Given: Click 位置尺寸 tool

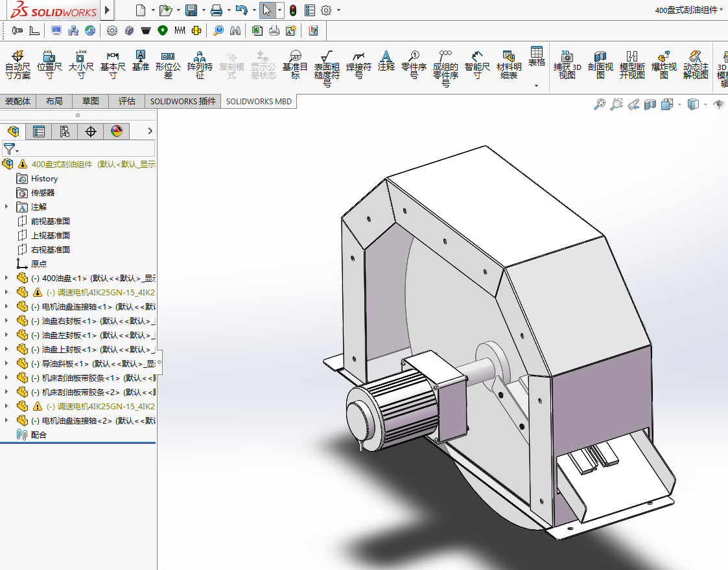Looking at the screenshot, I should [49, 65].
